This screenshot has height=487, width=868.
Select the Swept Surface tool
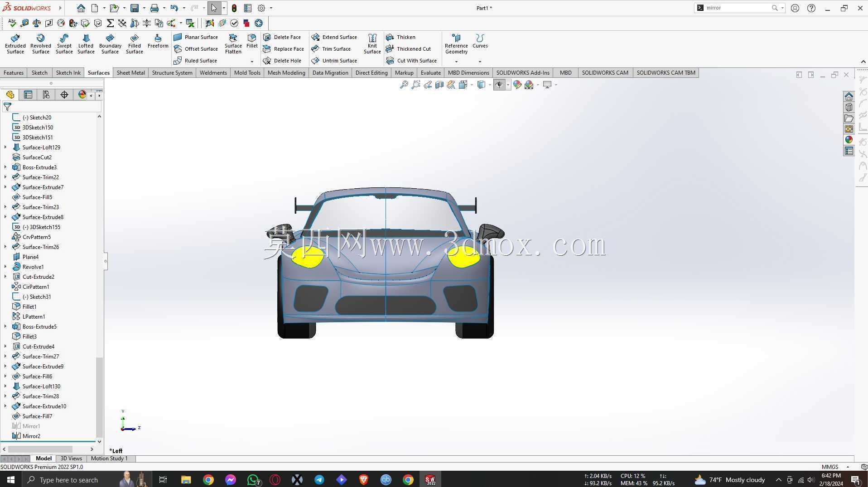[64, 44]
